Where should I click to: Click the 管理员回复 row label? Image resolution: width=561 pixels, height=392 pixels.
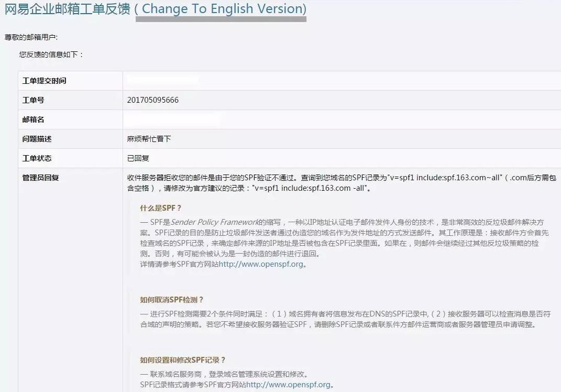[x=41, y=177]
